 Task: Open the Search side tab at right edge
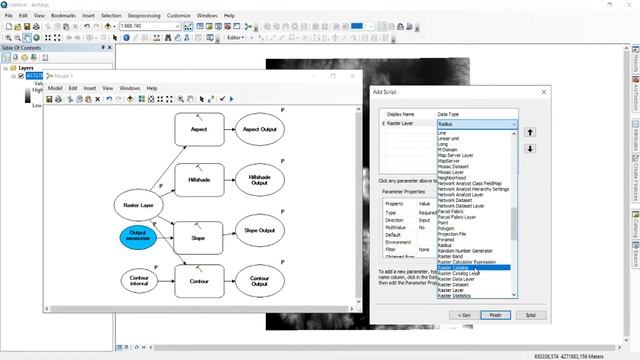pos(636,254)
